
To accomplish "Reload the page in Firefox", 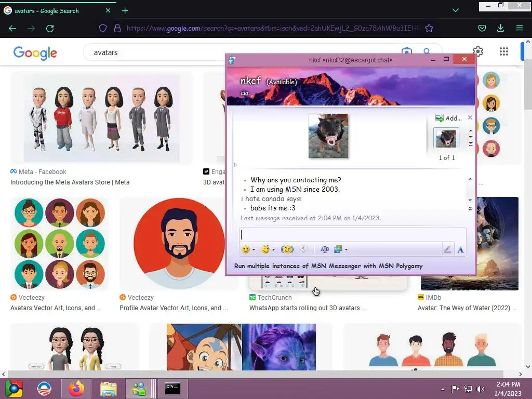I will 50,29.
